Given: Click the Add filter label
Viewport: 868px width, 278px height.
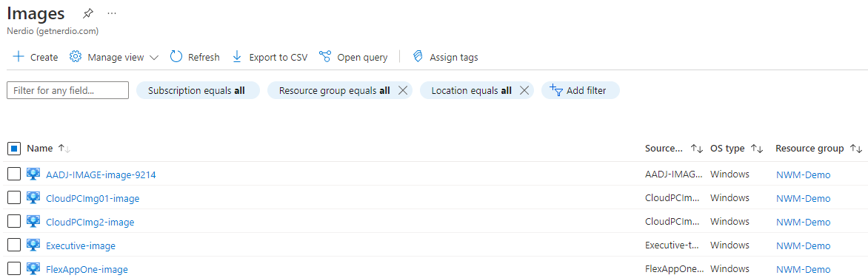Looking at the screenshot, I should [587, 91].
